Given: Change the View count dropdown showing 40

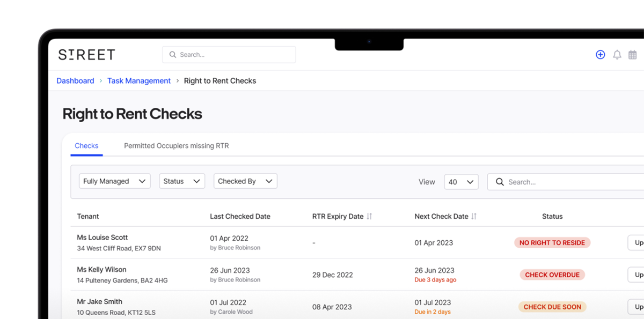Looking at the screenshot, I should [461, 182].
